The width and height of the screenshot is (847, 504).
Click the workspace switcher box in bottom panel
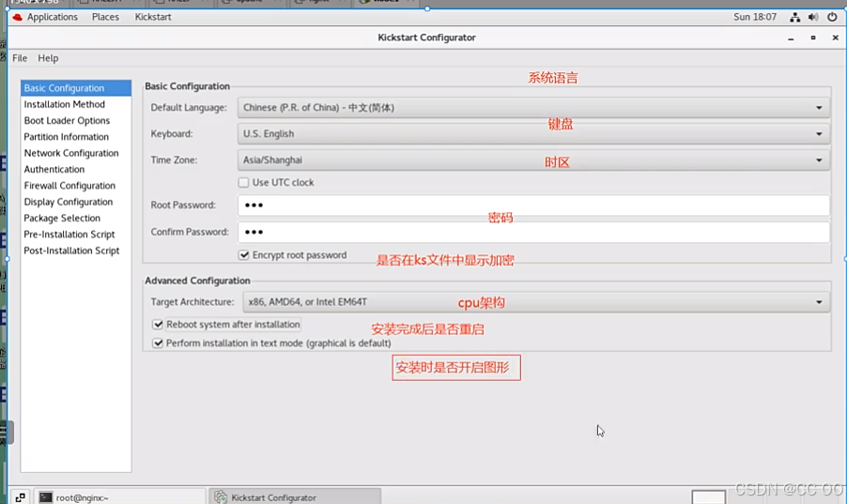pos(708,497)
